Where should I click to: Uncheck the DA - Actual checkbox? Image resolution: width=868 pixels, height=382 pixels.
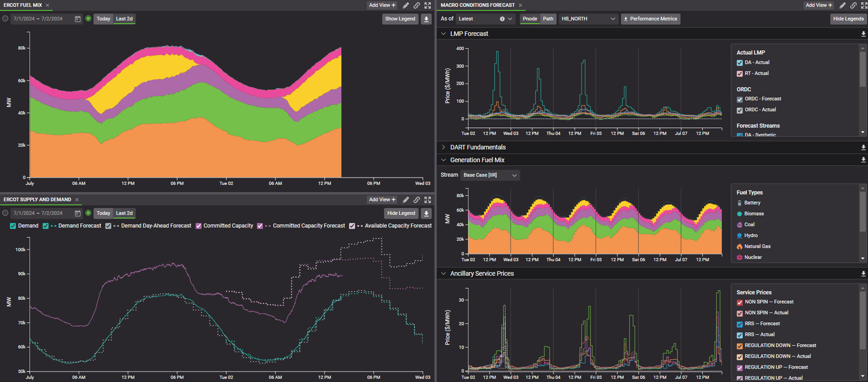coord(739,63)
